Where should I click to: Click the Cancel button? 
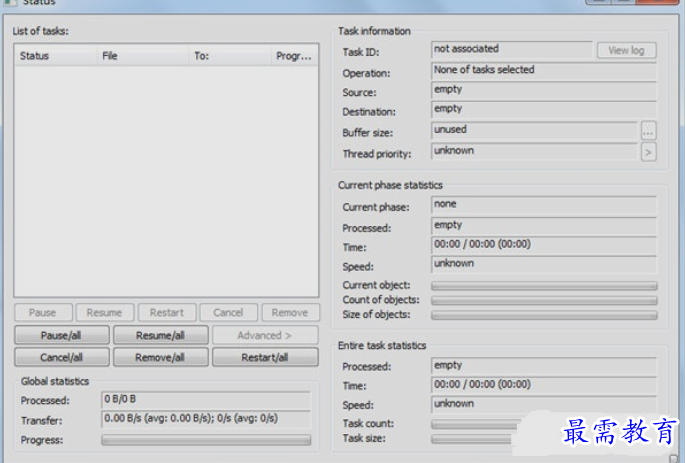[228, 313]
